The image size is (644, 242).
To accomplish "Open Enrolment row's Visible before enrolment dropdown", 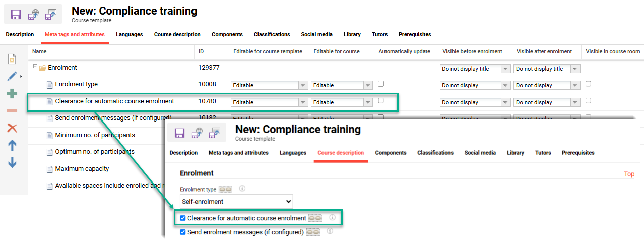I will click(x=475, y=69).
